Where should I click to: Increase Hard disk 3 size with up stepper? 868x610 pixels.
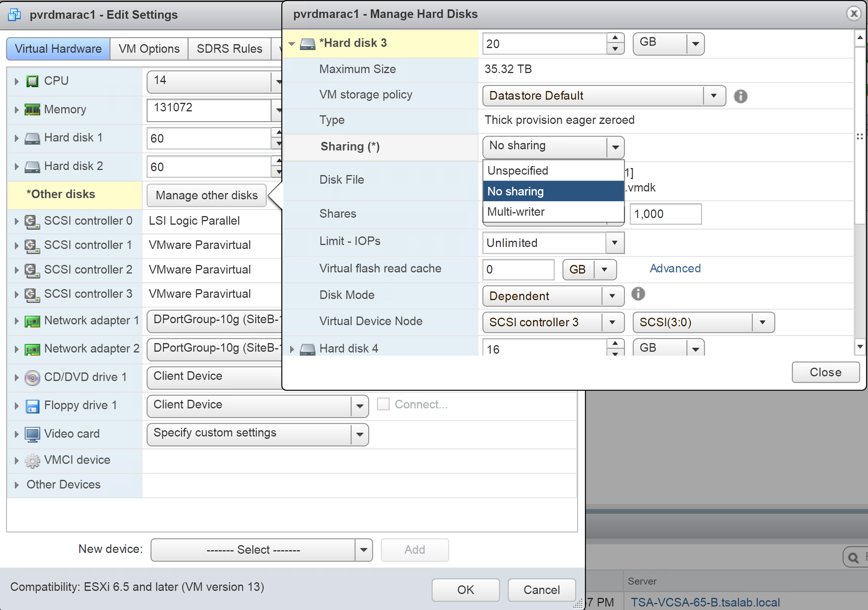615,38
